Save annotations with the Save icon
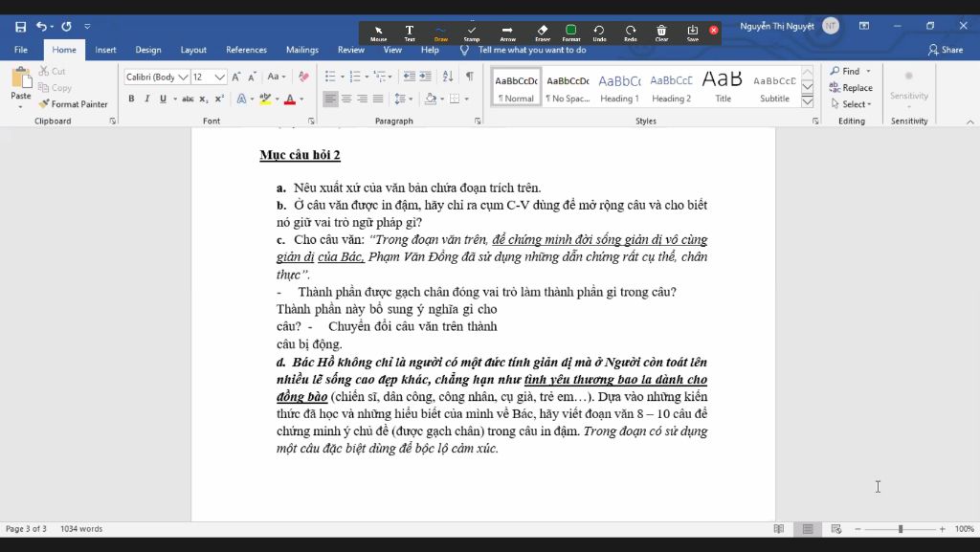 (693, 33)
